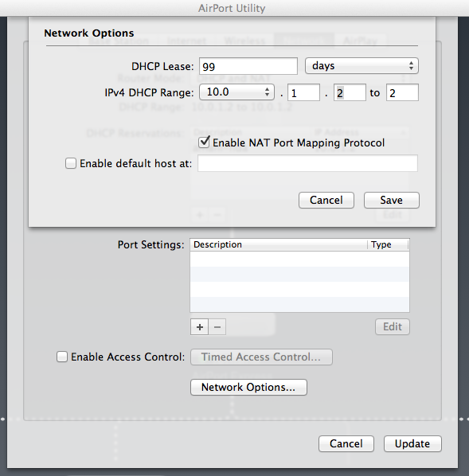The image size is (469, 476).
Task: Click the DHCP range end field after 'to'
Action: (402, 92)
